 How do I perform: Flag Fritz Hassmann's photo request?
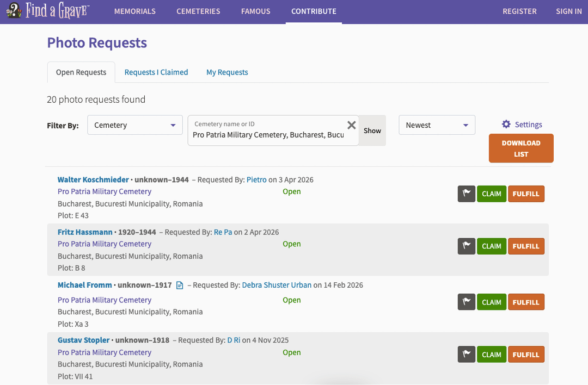pyautogui.click(x=466, y=246)
